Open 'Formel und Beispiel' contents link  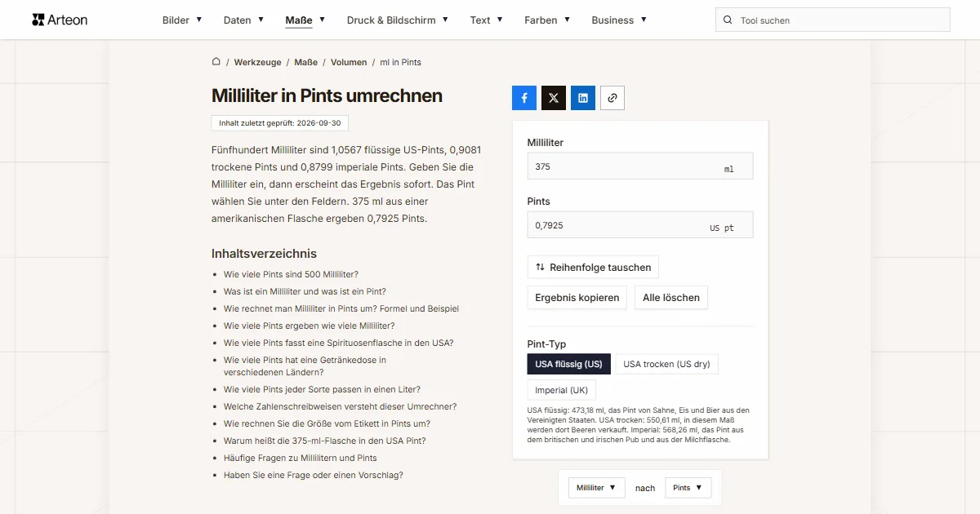click(341, 308)
